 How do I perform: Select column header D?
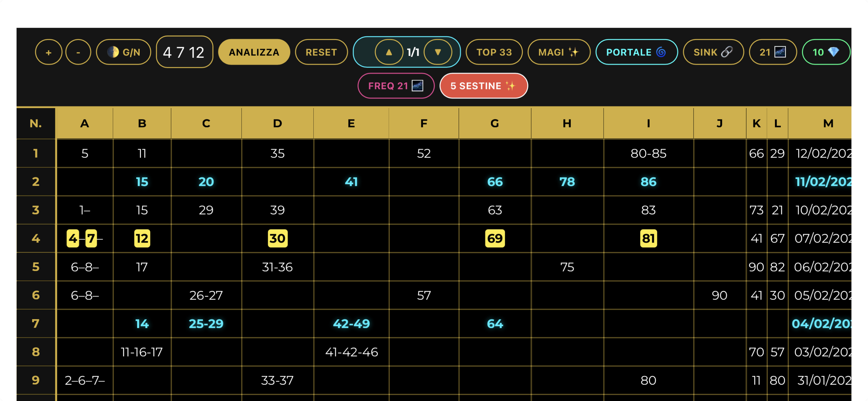(x=277, y=123)
